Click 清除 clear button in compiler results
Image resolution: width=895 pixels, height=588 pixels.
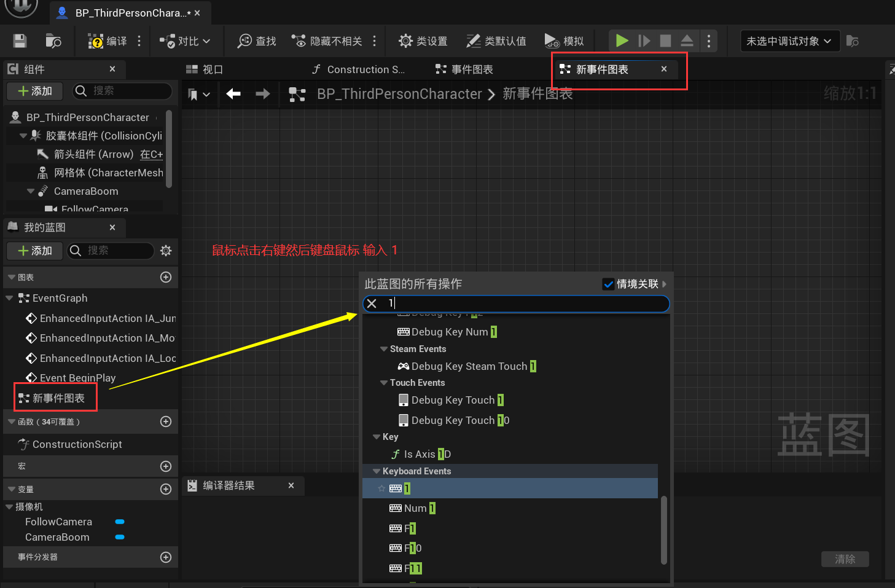(845, 559)
